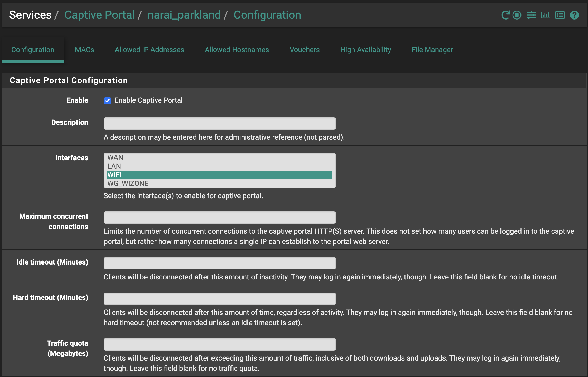Click inside the Description field
The height and width of the screenshot is (377, 588).
[x=219, y=123]
